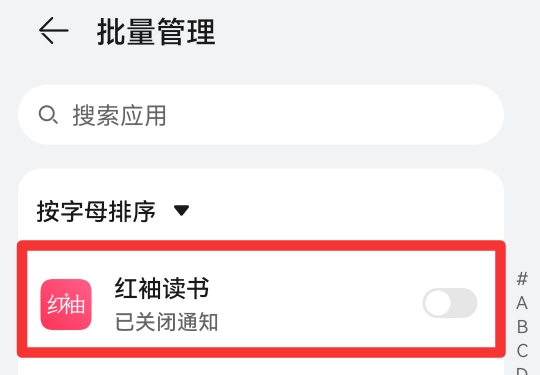Go back using the left arrow
Image resolution: width=540 pixels, height=375 pixels.
click(x=53, y=31)
